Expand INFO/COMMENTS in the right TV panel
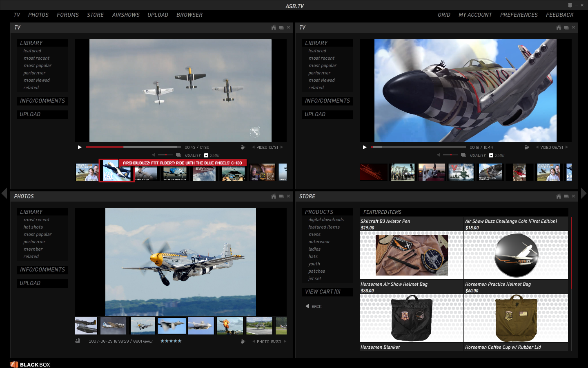This screenshot has height=368, width=588. tap(327, 101)
